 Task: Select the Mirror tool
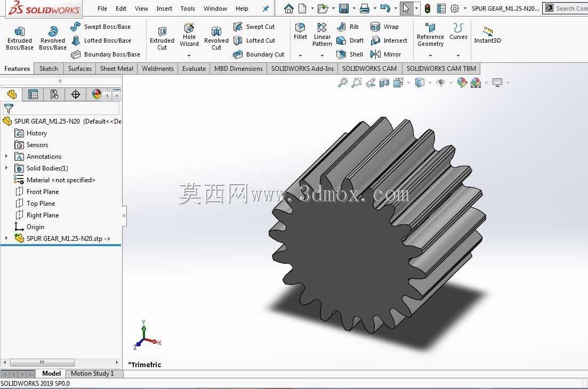point(385,54)
